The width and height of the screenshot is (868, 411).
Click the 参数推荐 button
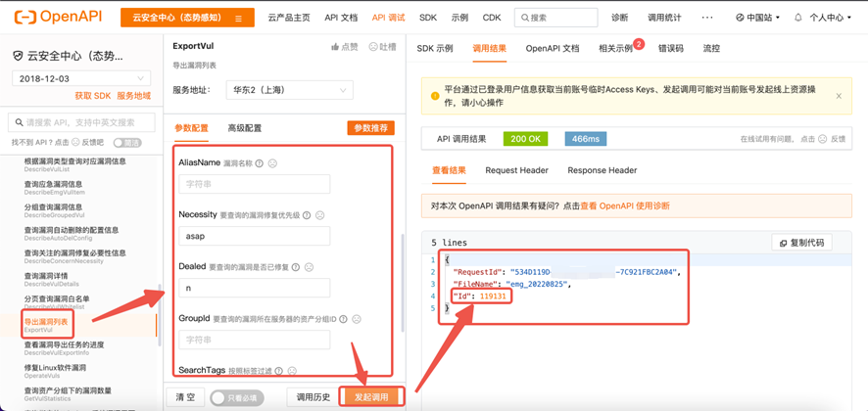click(371, 128)
